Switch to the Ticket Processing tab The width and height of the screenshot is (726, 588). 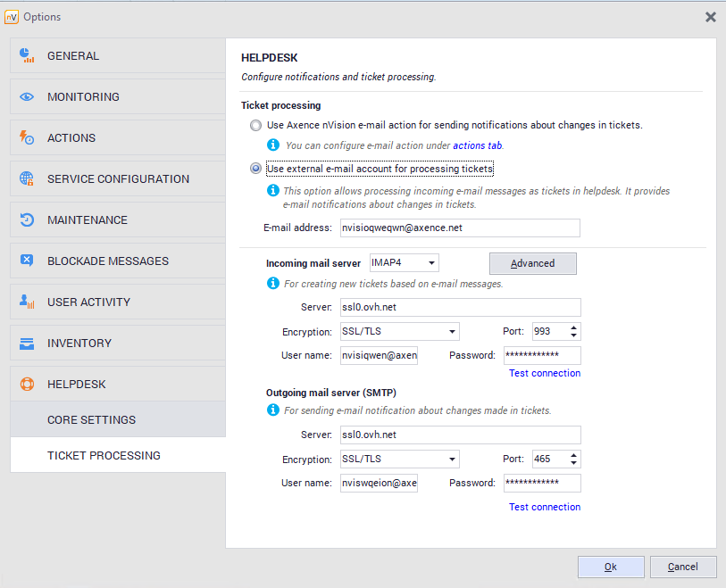104,455
